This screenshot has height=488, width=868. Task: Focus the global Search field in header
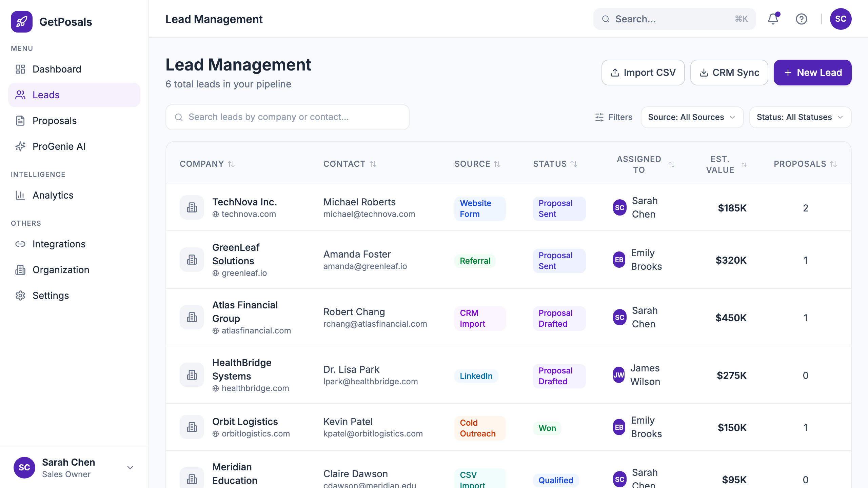[x=674, y=19]
